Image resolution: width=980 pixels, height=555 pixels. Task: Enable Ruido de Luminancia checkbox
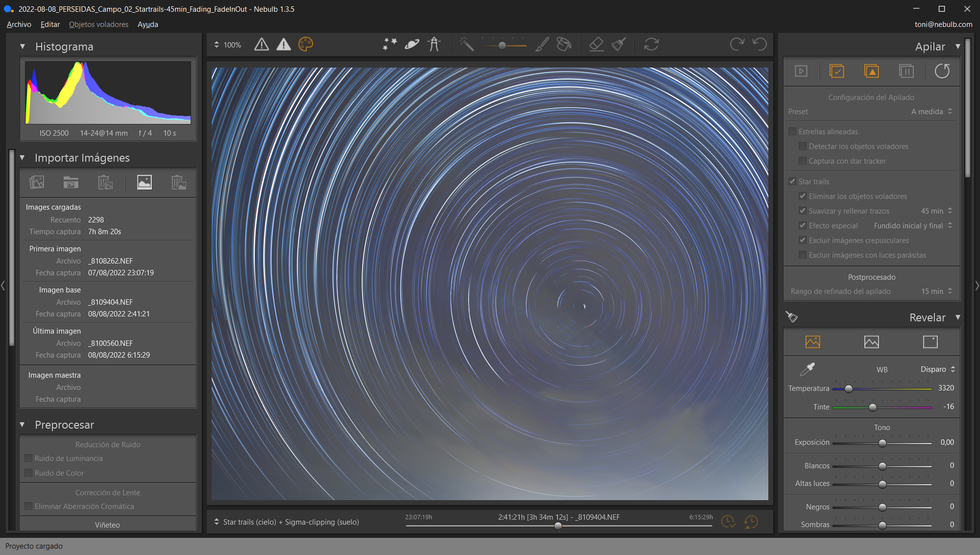pyautogui.click(x=28, y=458)
